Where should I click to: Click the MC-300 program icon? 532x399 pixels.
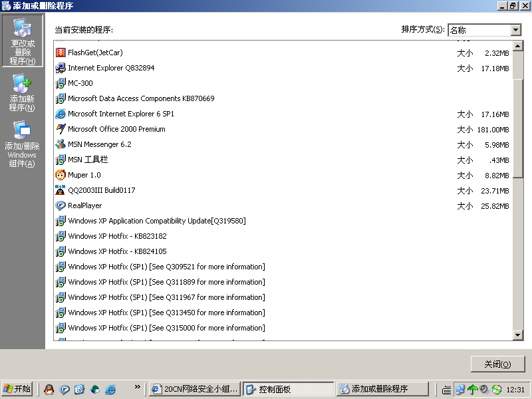tap(61, 83)
